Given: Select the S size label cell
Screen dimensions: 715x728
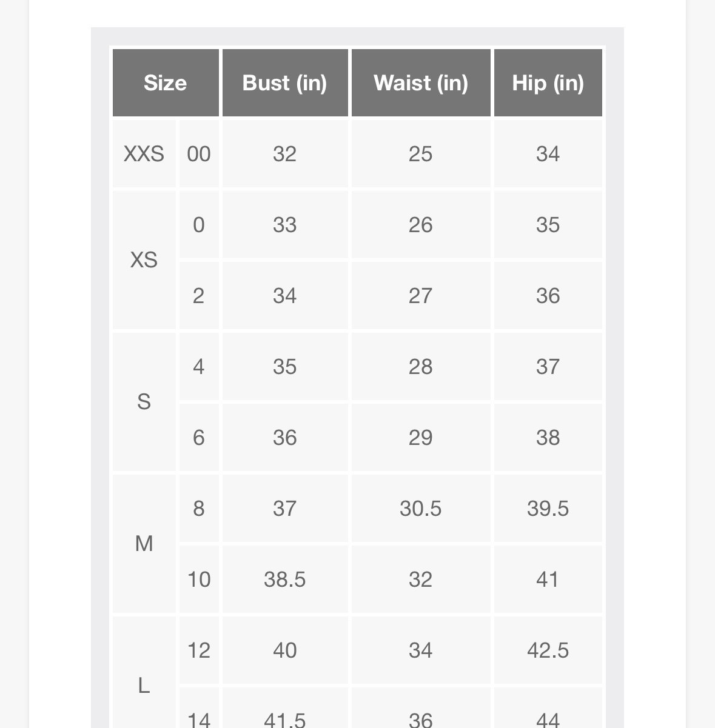Looking at the screenshot, I should tap(144, 402).
